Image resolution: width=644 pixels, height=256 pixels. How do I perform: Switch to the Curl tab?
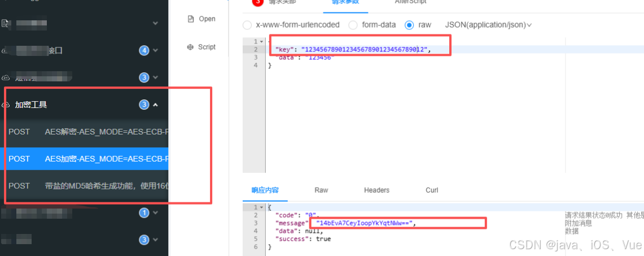pyautogui.click(x=432, y=190)
